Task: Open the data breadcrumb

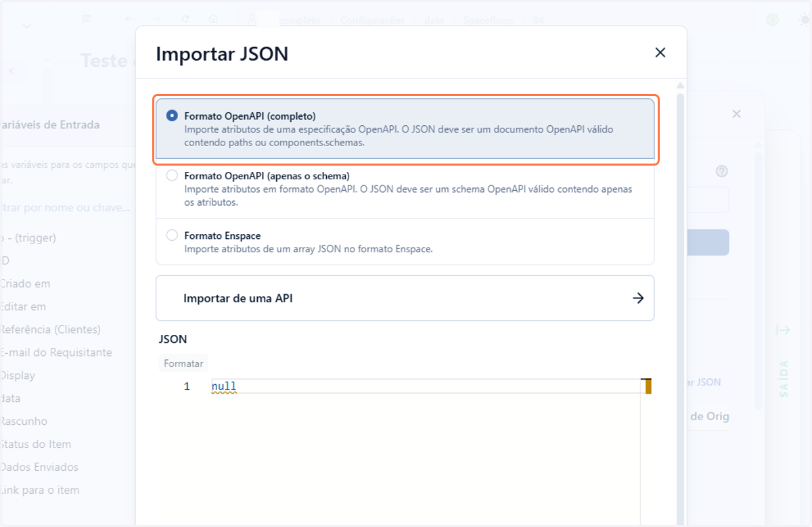Action: (x=434, y=20)
